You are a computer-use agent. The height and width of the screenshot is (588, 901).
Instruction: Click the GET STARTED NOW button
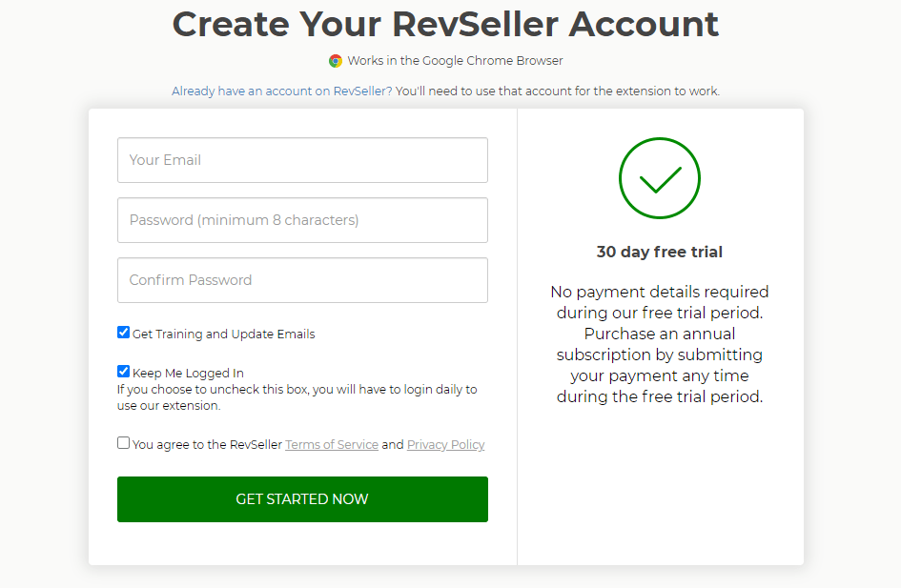[302, 499]
